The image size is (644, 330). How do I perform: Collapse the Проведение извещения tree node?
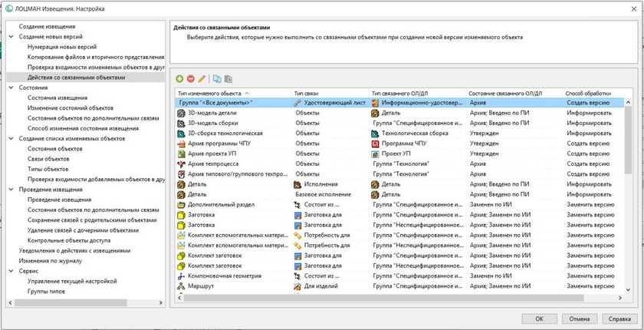click(x=11, y=190)
